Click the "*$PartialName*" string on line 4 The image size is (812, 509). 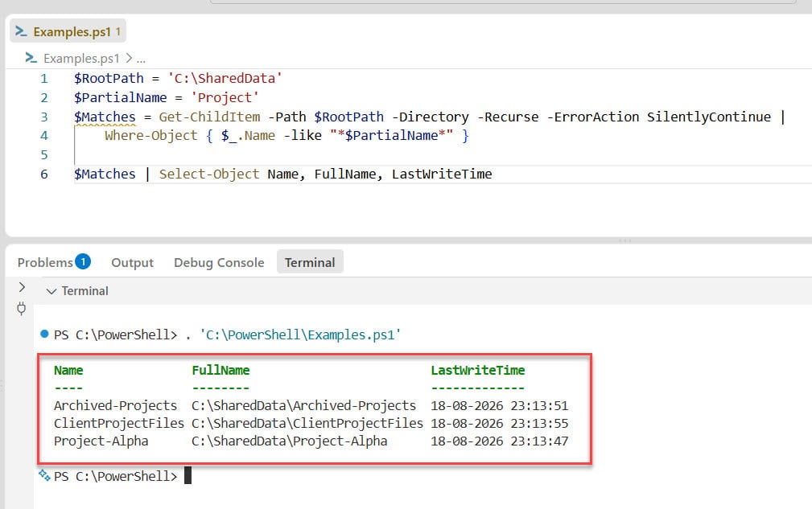391,136
